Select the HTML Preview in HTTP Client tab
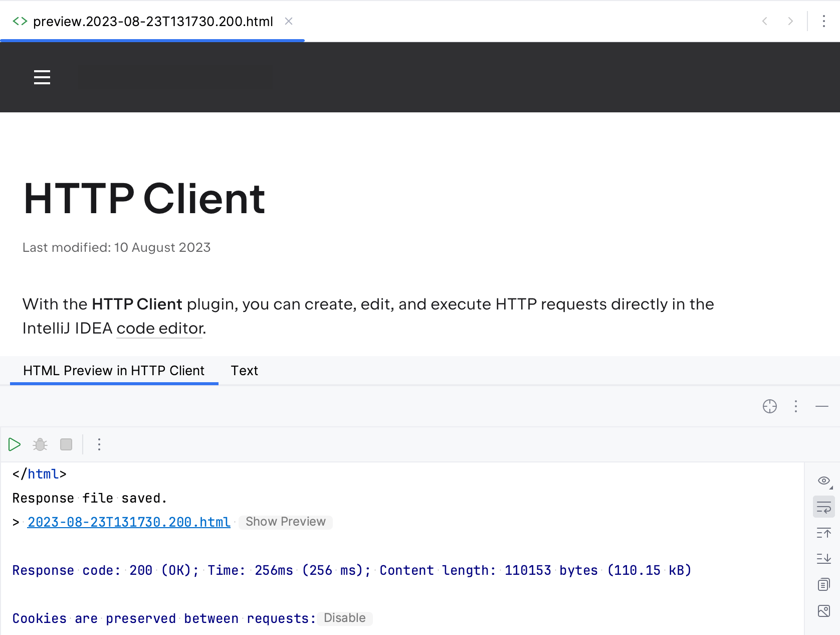Screen dimensions: 840x635 (113, 371)
